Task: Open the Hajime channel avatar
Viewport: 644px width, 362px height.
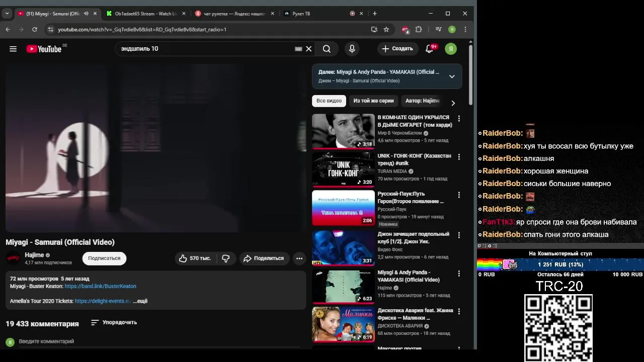Action: pos(14,258)
